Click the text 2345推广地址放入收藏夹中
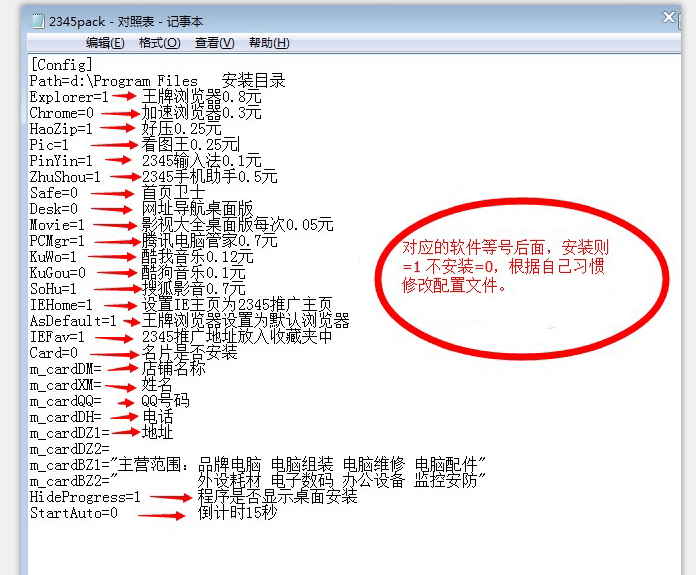Viewport: 696px width, 575px height. (237, 337)
